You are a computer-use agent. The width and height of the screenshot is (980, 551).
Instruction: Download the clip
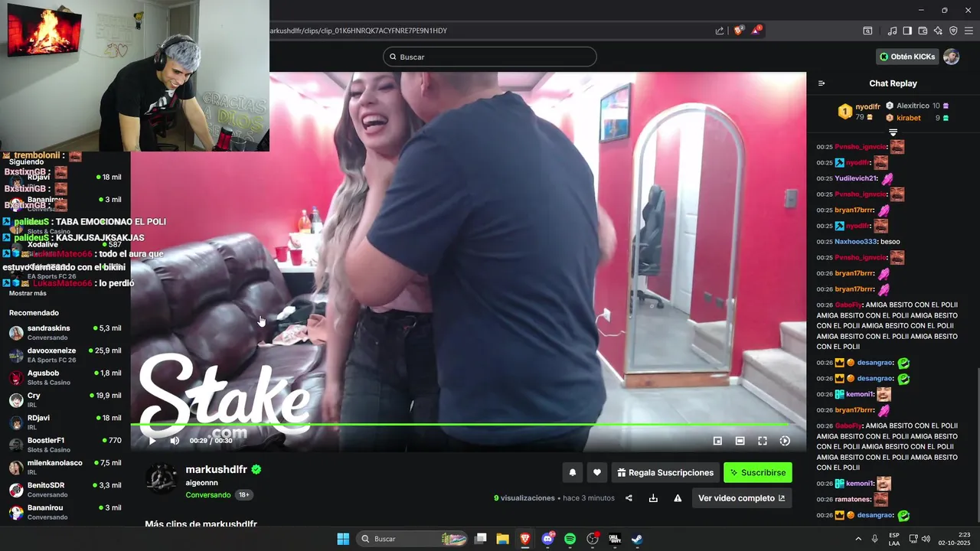pos(653,498)
